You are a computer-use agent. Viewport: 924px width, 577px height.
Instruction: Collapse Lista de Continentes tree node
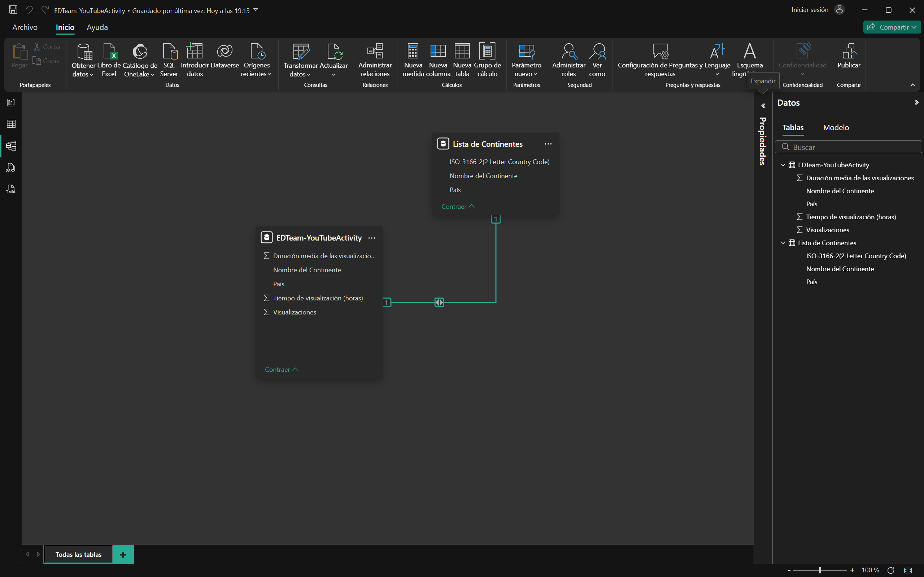click(x=783, y=243)
